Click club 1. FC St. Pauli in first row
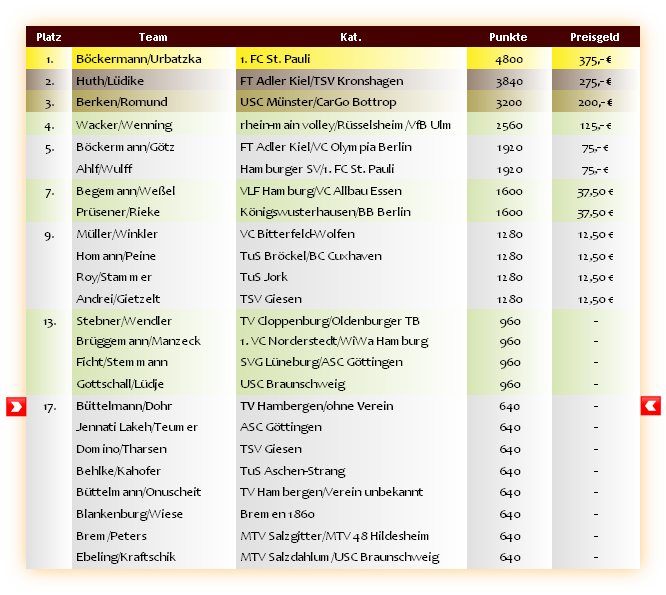The width and height of the screenshot is (666, 595). (275, 59)
